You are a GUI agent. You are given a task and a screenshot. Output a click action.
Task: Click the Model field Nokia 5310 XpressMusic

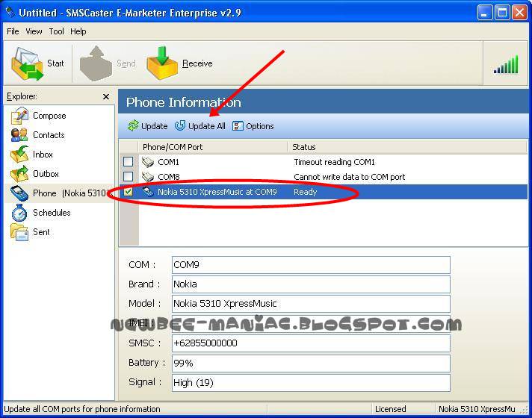[311, 303]
